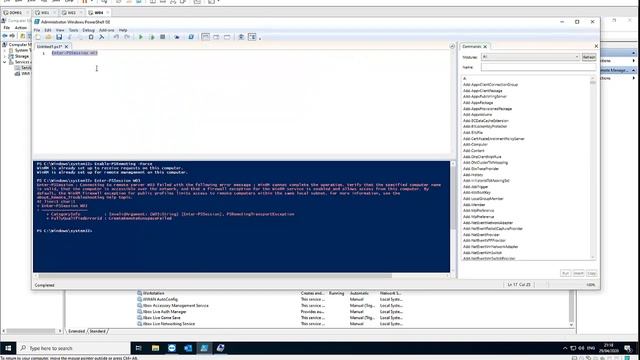Show the script pane on top
640x360 pixels.
205,37
